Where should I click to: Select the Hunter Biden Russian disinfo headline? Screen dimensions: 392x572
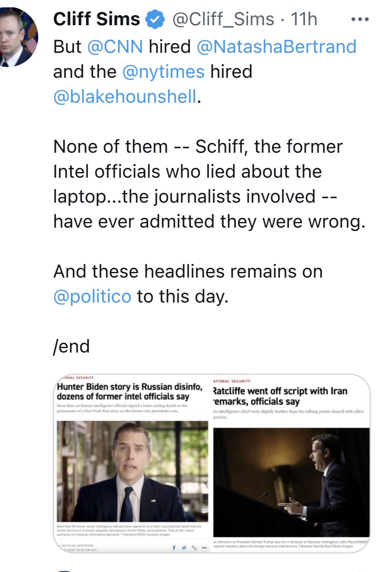(130, 391)
